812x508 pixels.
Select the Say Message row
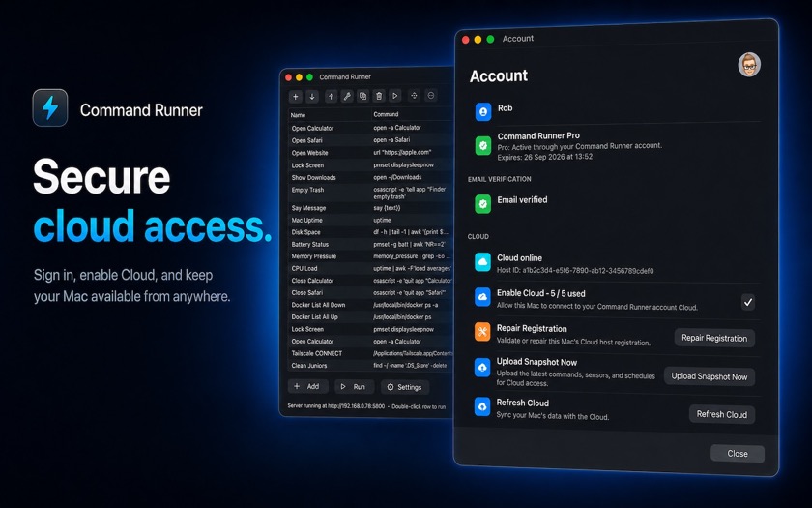[x=369, y=208]
